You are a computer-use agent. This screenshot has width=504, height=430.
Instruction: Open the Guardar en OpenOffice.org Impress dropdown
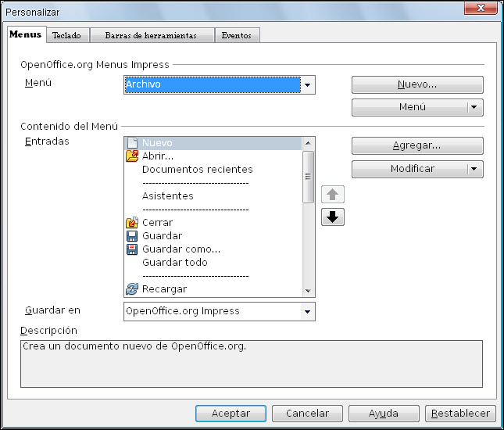220,311
